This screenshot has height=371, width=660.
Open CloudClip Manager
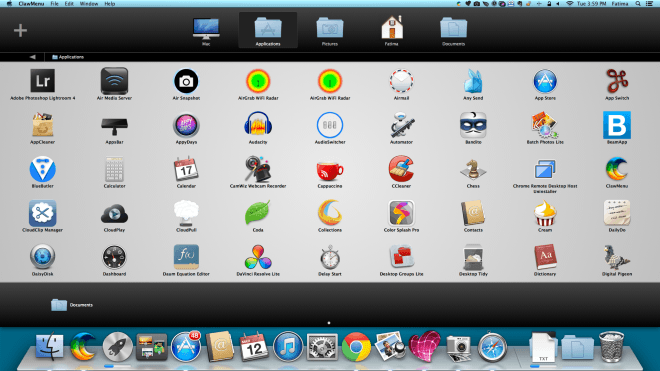(x=43, y=213)
